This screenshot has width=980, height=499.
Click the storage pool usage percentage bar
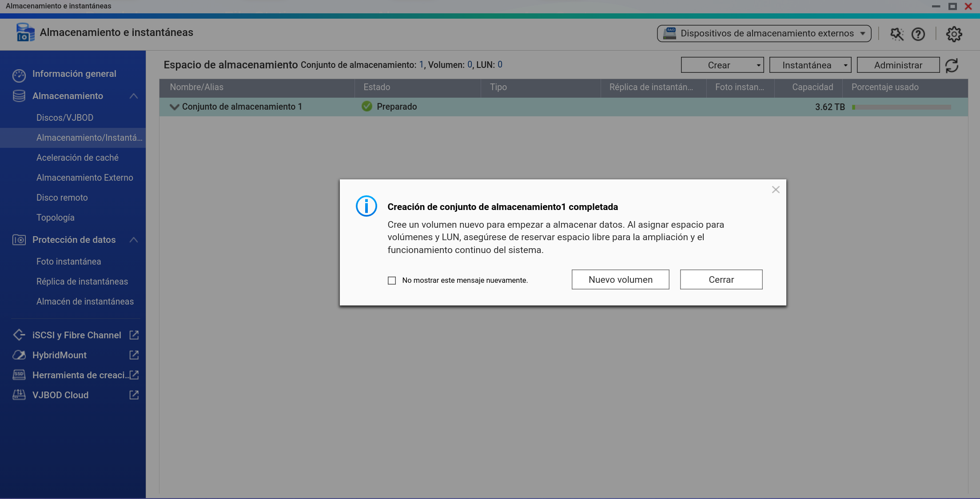point(901,107)
